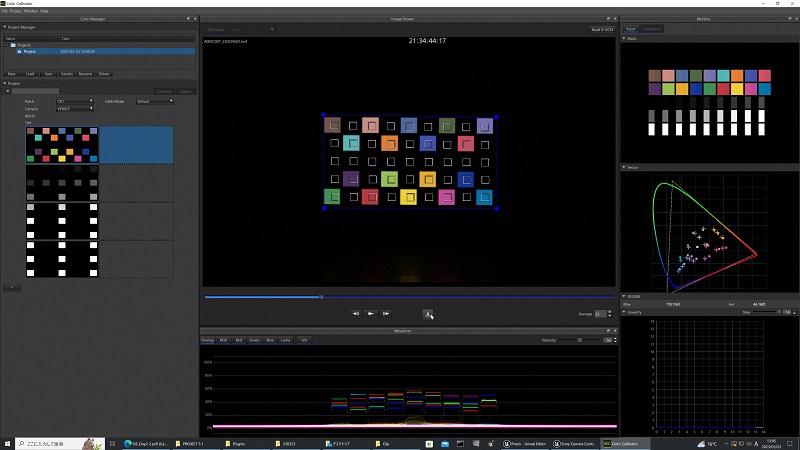Collapse the Project Manager section

5,27
